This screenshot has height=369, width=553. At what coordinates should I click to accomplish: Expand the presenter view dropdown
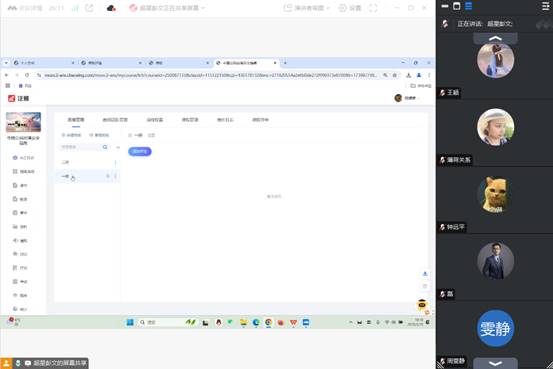(307, 8)
